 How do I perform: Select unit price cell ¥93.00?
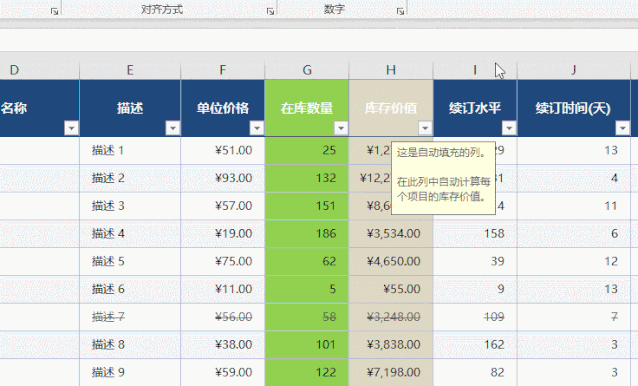tap(223, 178)
